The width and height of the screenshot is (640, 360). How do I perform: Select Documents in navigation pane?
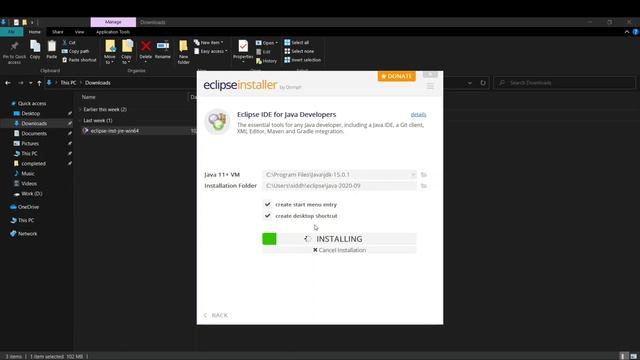(x=34, y=133)
